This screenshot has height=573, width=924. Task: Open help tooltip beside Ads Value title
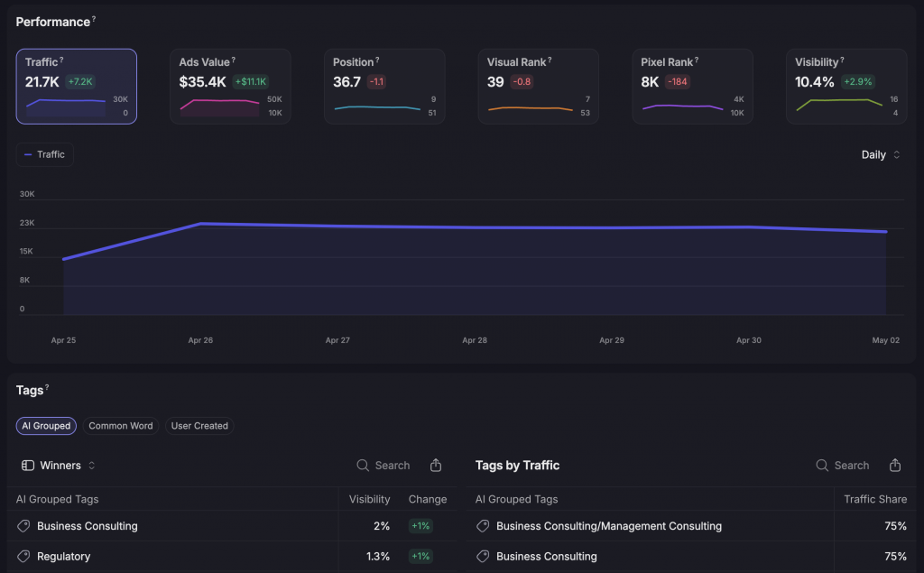(234, 60)
